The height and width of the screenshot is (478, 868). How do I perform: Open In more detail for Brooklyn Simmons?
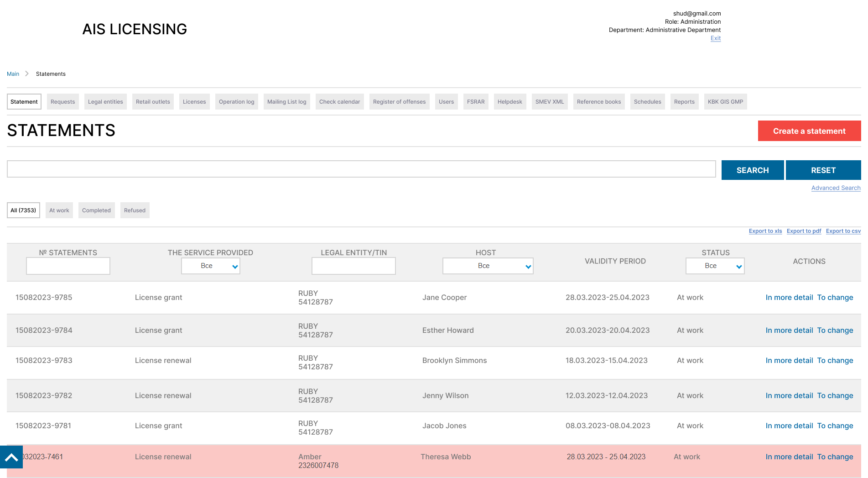coord(789,360)
